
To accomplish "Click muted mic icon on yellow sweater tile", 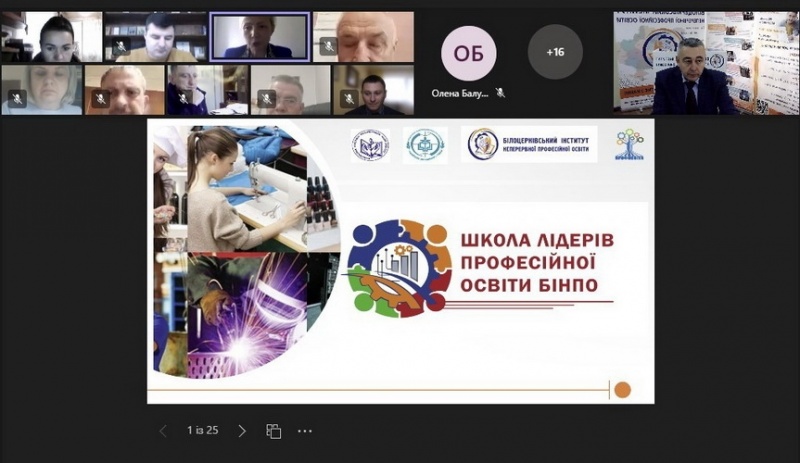I will point(120,47).
